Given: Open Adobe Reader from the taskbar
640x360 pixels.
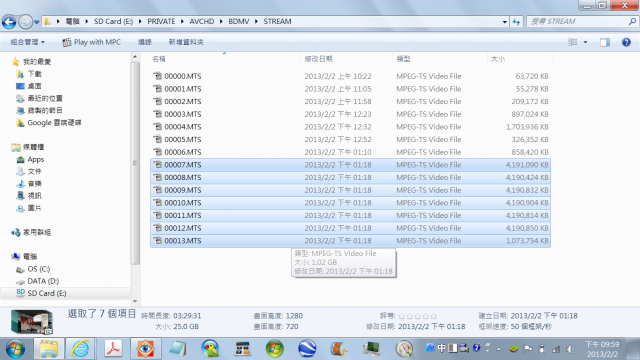Looking at the screenshot, I should pyautogui.click(x=113, y=349).
